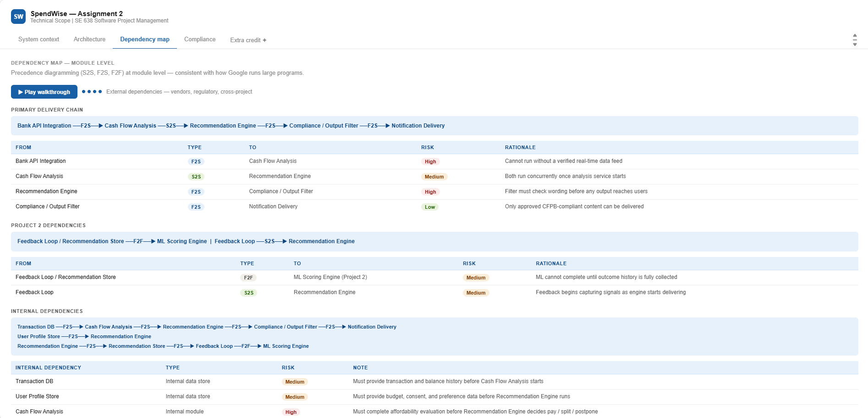Click High risk badge in Recommendation Engine F2S row
This screenshot has height=418, width=868.
pos(430,192)
